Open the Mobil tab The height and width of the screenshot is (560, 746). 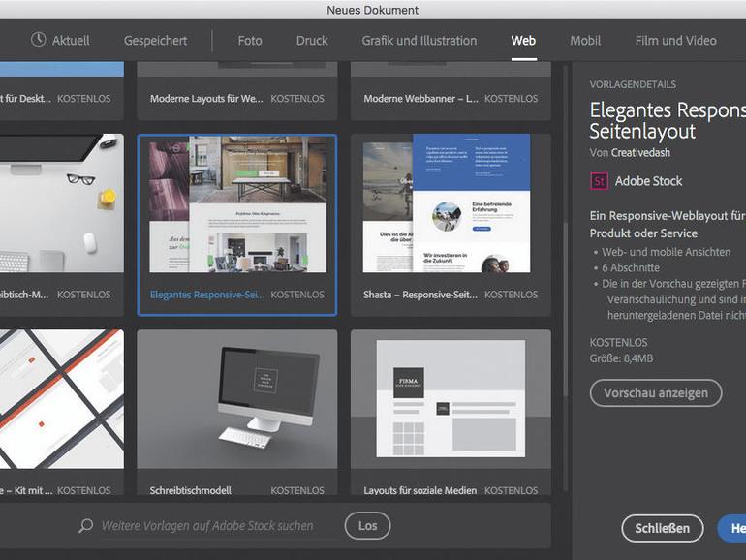(585, 41)
